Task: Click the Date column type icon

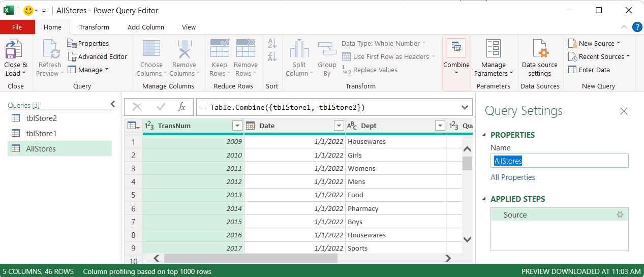Action: coord(251,126)
